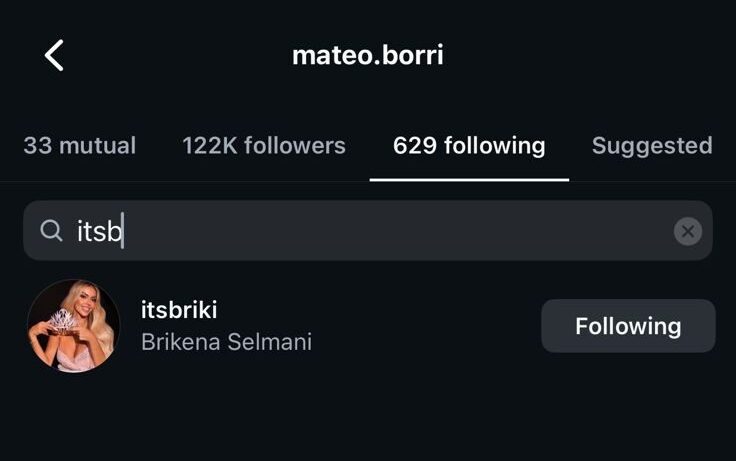Place the cursor after "itsb" in search

tap(124, 231)
